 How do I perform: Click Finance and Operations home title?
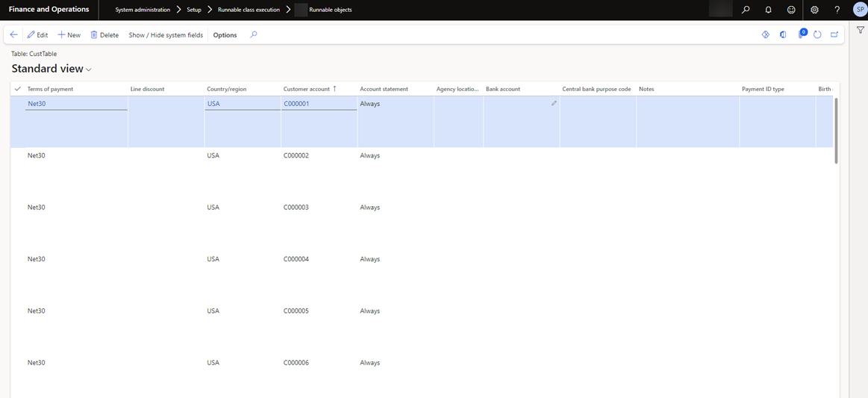(x=49, y=10)
